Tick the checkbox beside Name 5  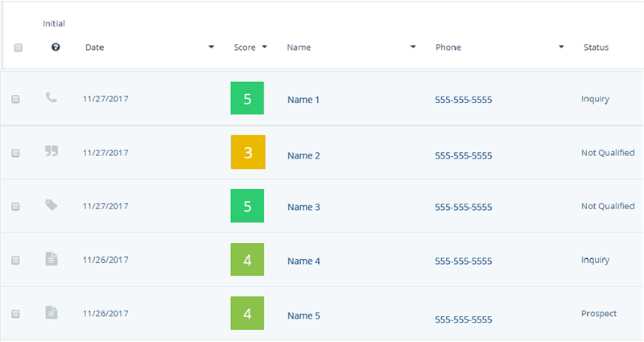[15, 314]
